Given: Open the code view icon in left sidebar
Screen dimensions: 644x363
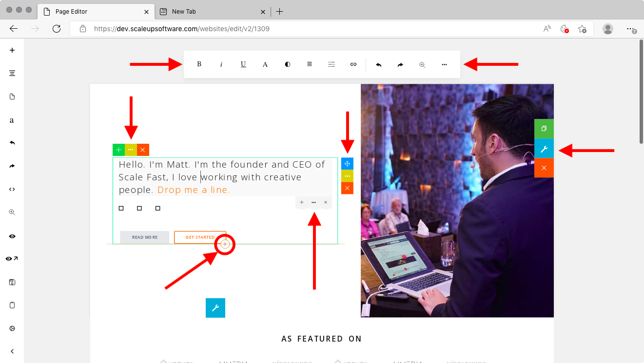Looking at the screenshot, I should click(12, 189).
